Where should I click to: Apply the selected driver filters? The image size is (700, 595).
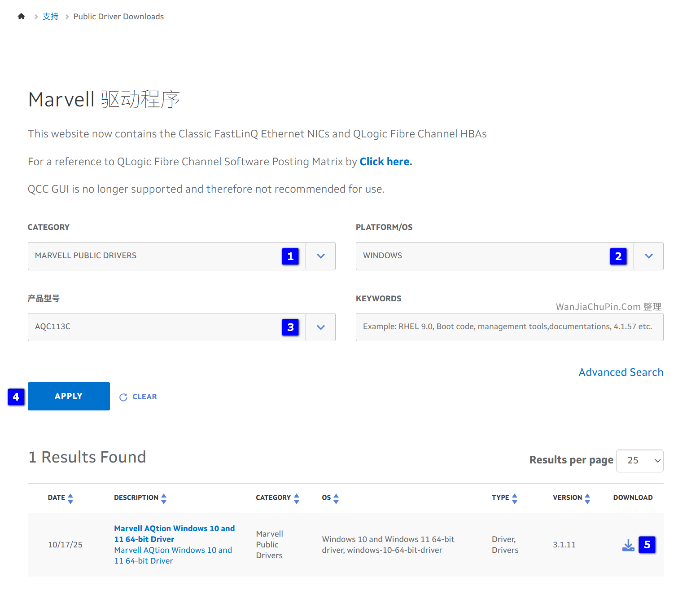coord(69,396)
